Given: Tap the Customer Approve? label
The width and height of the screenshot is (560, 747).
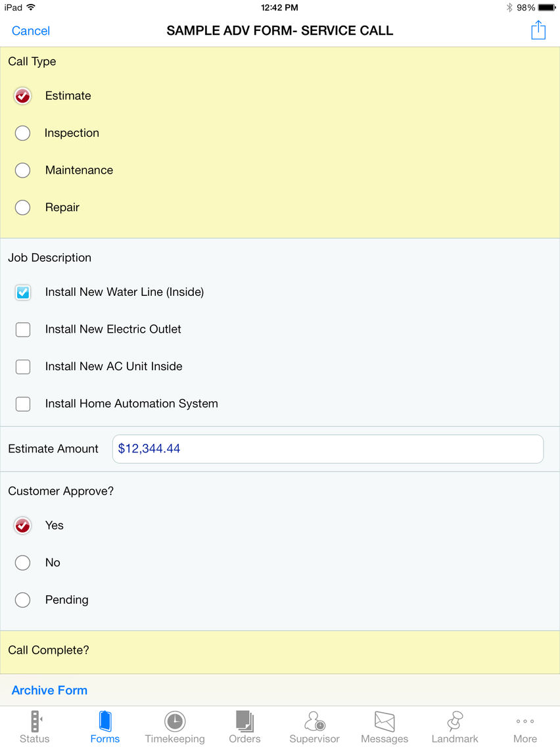Looking at the screenshot, I should (61, 491).
